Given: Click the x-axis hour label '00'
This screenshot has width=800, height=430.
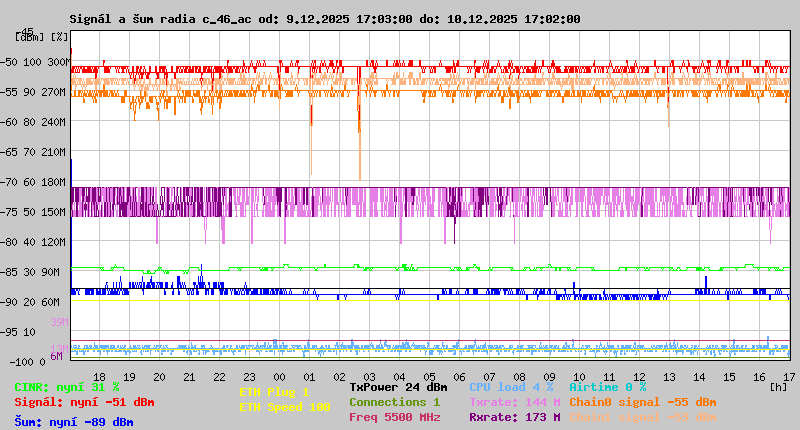Looking at the screenshot, I should click(x=280, y=377).
